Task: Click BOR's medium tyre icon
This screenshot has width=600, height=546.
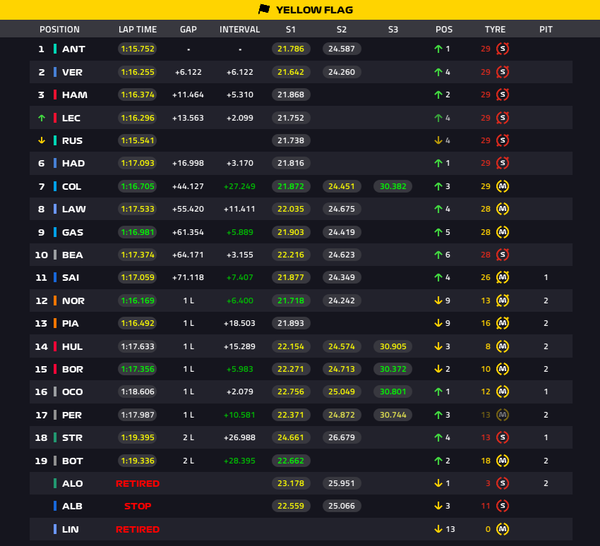Action: (x=502, y=369)
